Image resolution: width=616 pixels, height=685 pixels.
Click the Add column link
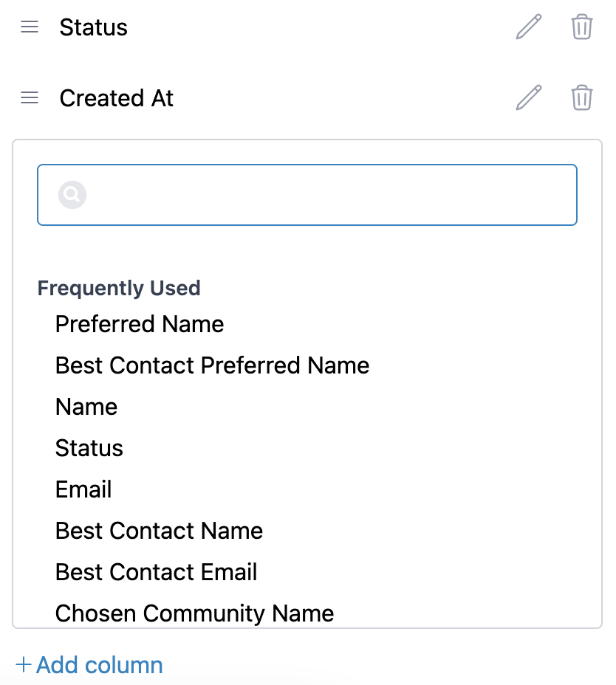[99, 665]
